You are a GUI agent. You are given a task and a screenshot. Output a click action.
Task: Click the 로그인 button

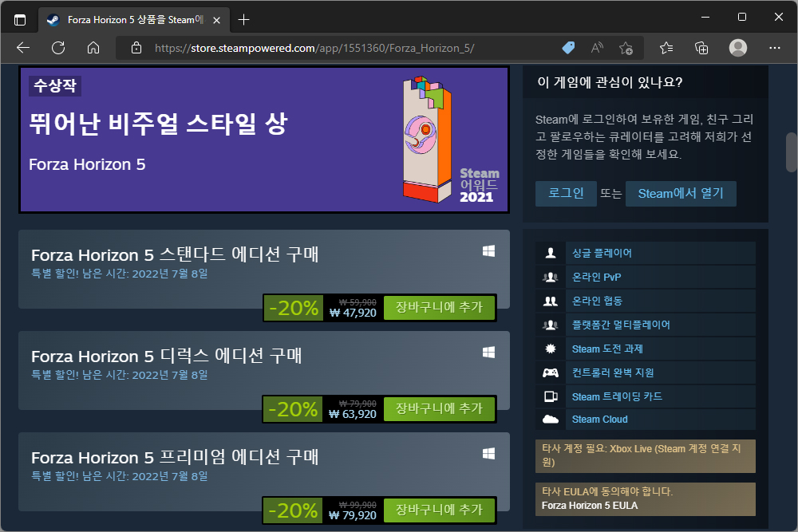tap(566, 193)
